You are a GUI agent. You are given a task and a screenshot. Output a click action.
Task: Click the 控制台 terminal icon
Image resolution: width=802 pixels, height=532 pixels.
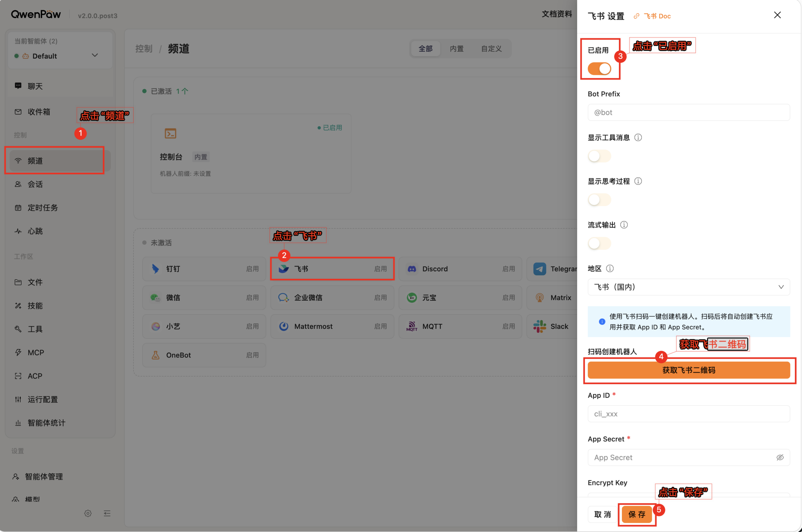pos(170,133)
